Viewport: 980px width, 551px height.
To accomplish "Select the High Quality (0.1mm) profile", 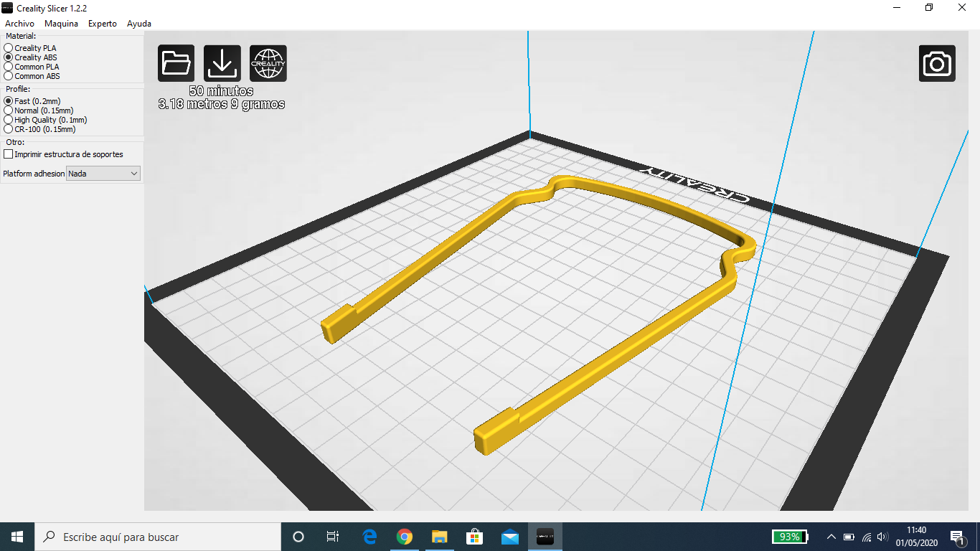I will coord(9,120).
